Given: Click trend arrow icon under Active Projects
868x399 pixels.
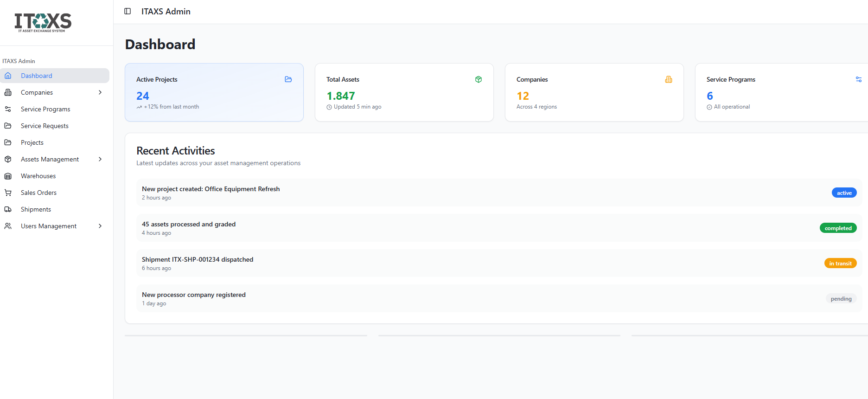Looking at the screenshot, I should coord(139,107).
